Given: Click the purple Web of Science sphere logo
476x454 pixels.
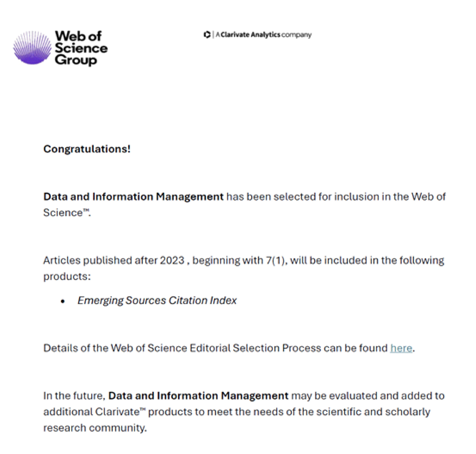Looking at the screenshot, I should coord(32,48).
